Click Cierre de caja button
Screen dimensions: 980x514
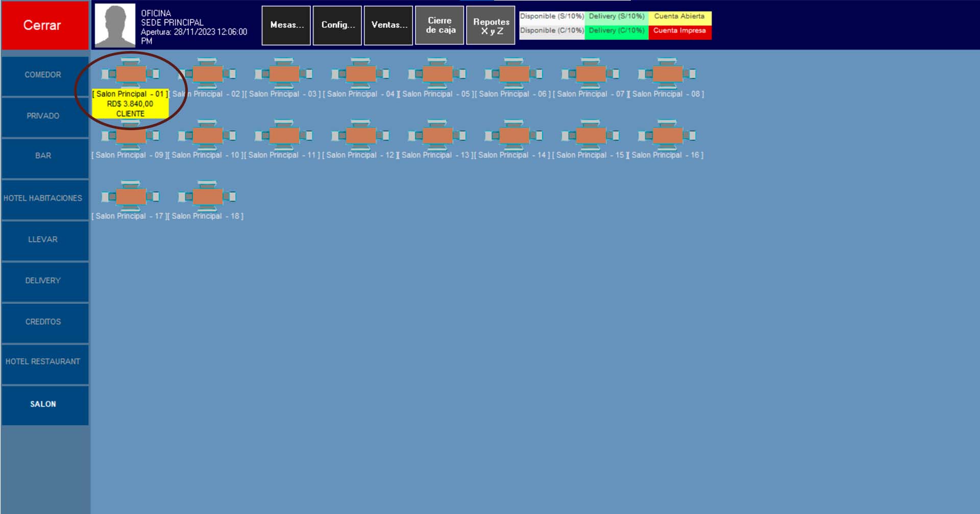[x=439, y=26]
